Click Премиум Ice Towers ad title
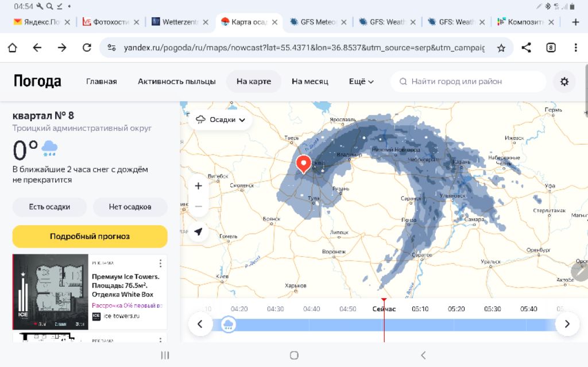 (x=126, y=285)
